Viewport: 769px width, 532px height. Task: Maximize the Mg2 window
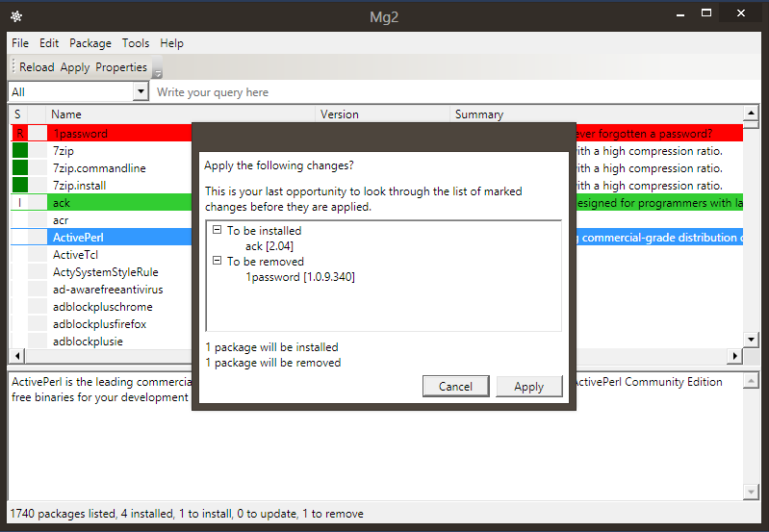[x=706, y=13]
